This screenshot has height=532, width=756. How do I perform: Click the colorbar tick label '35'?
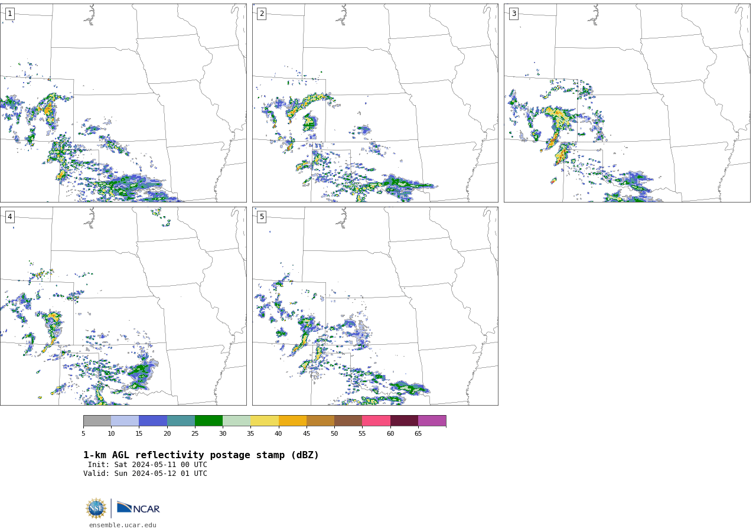[250, 433]
